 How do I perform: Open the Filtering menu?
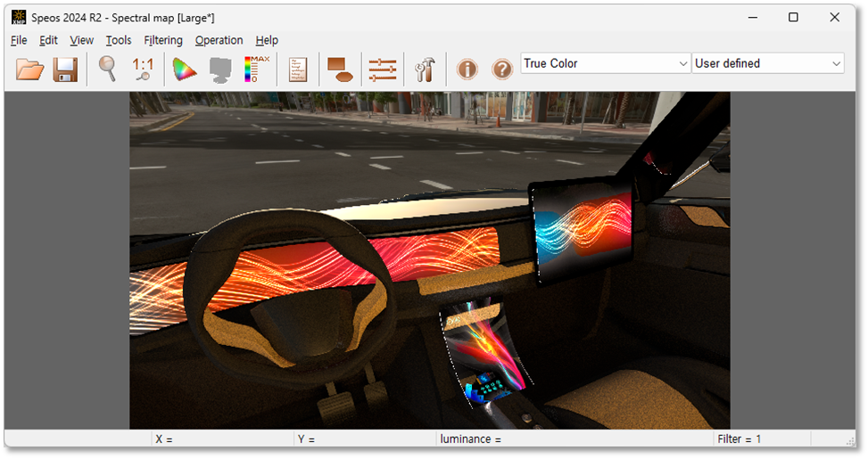tap(162, 40)
